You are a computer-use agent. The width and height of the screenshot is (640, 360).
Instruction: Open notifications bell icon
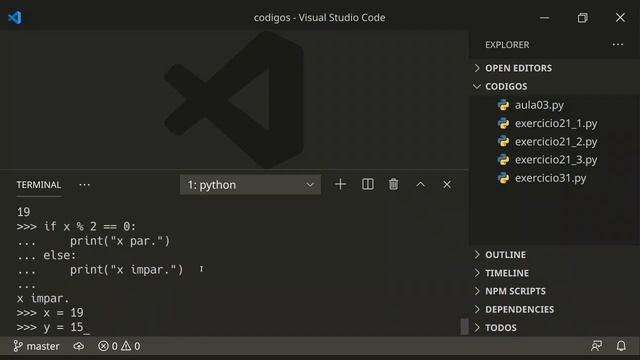[621, 346]
